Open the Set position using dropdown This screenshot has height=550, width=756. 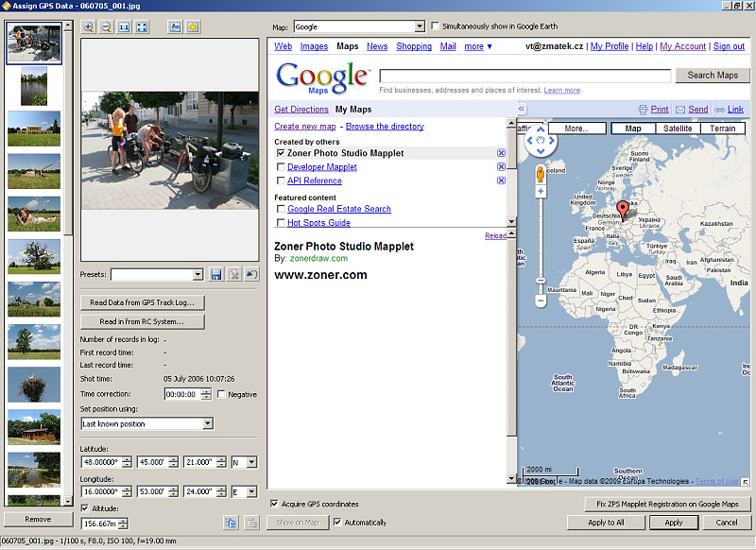[208, 423]
